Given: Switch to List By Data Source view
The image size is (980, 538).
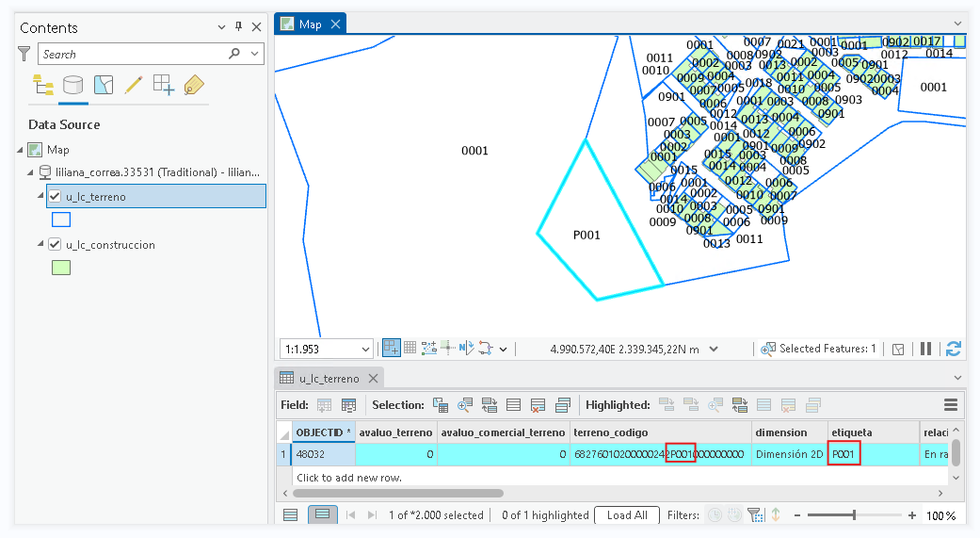Looking at the screenshot, I should tap(73, 85).
